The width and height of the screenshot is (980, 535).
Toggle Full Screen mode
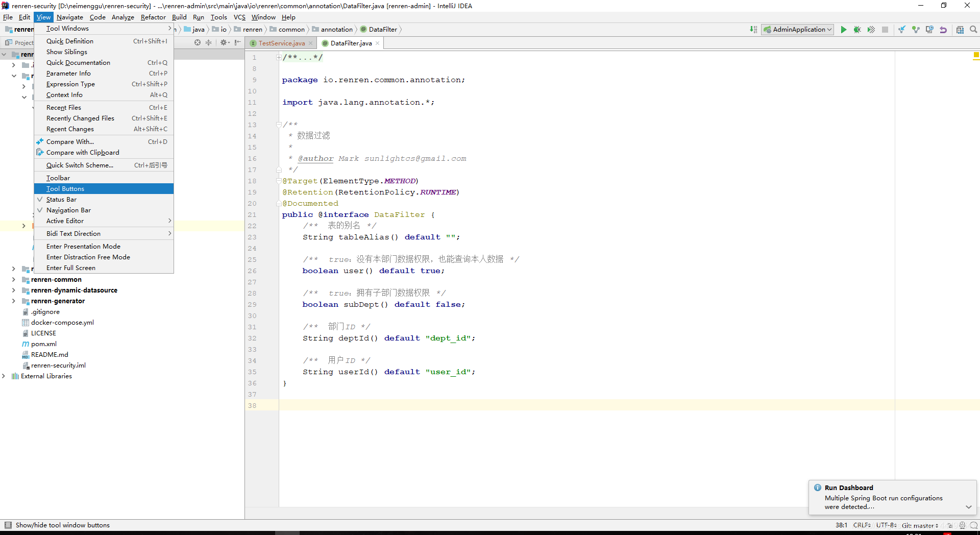pyautogui.click(x=104, y=267)
